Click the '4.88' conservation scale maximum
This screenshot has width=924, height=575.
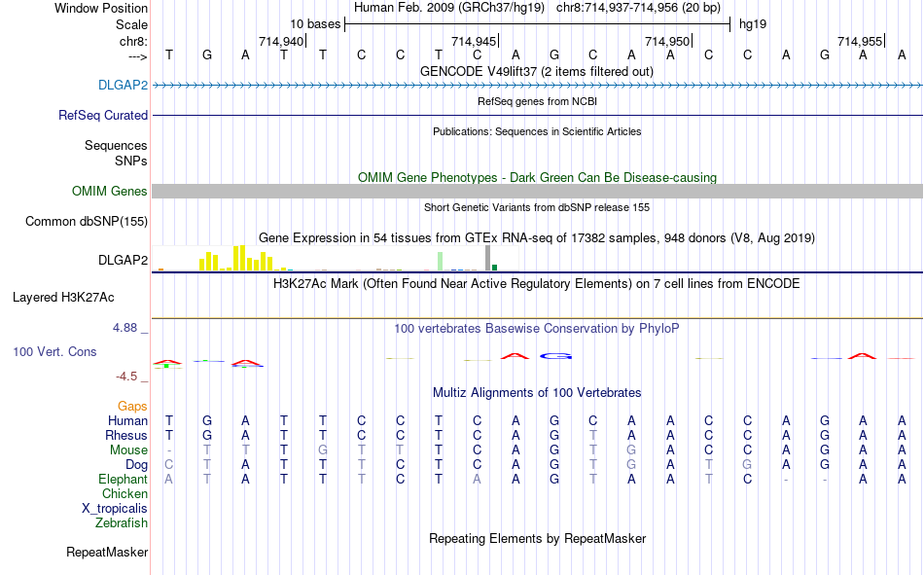[125, 327]
